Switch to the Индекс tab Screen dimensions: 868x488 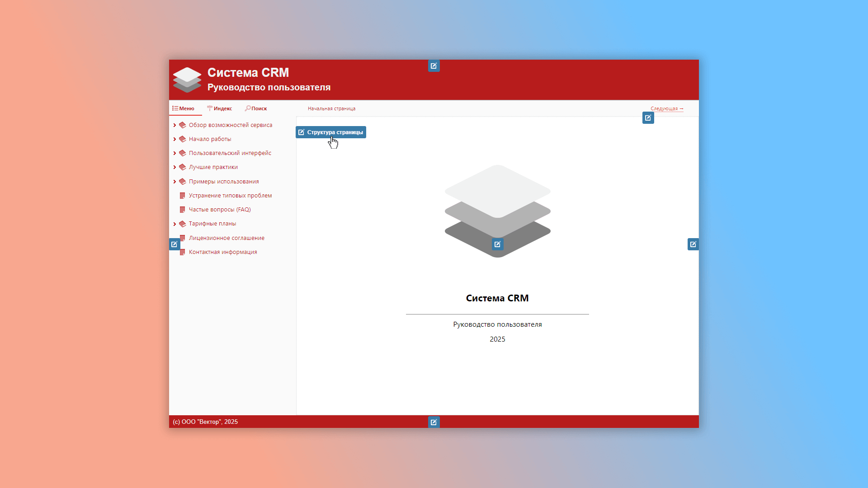pyautogui.click(x=220, y=108)
